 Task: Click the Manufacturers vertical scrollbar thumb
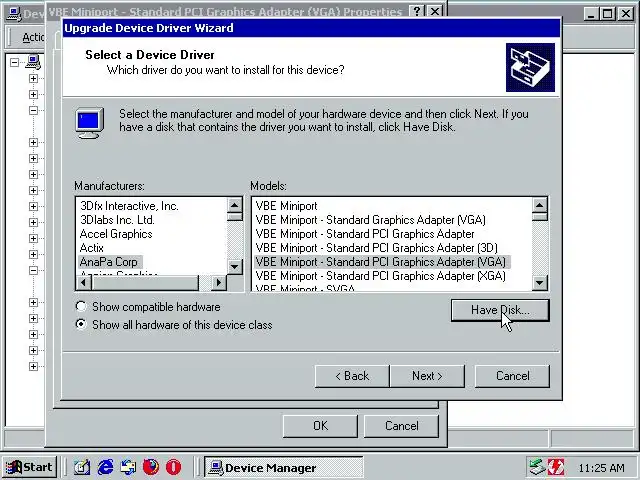(x=234, y=216)
